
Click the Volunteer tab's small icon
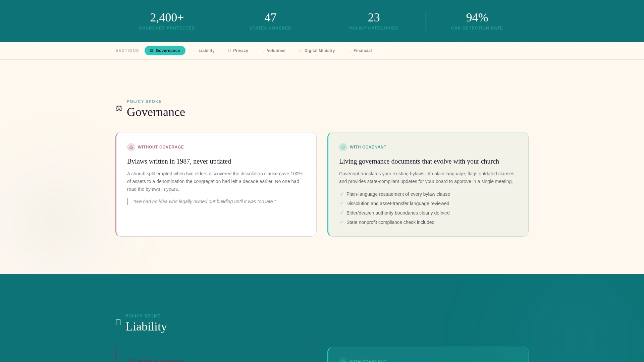click(263, 51)
